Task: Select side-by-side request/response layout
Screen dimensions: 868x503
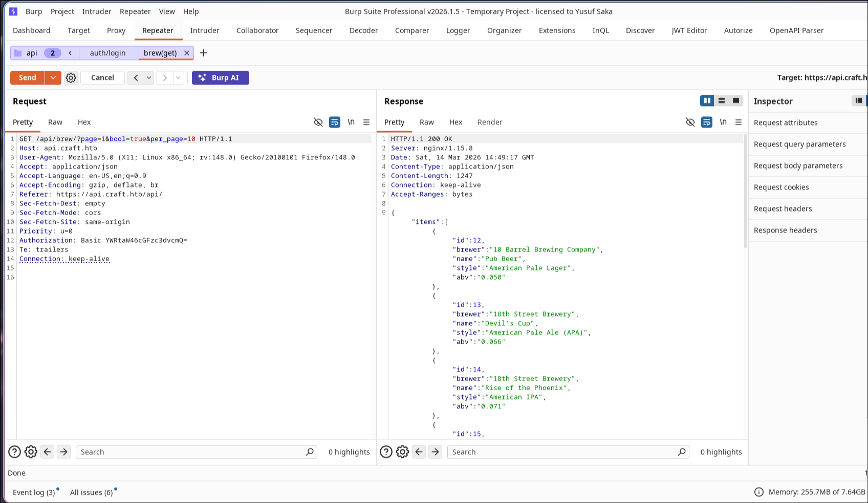Action: coord(707,101)
